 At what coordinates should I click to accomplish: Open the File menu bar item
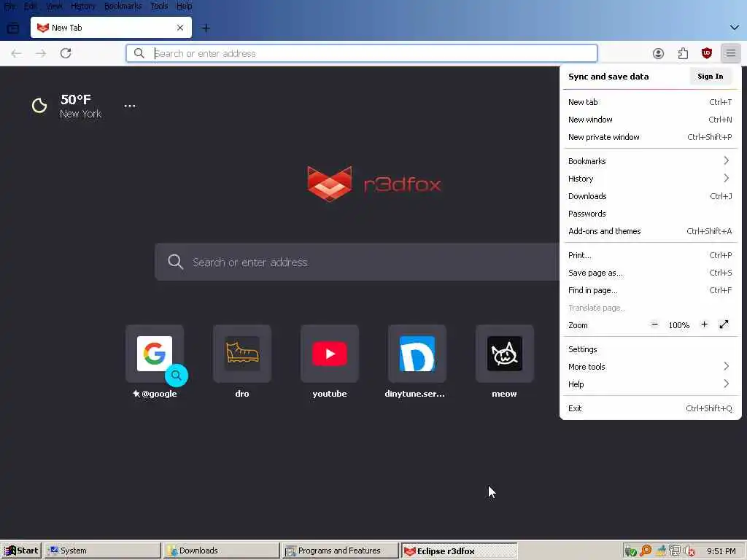click(x=9, y=6)
